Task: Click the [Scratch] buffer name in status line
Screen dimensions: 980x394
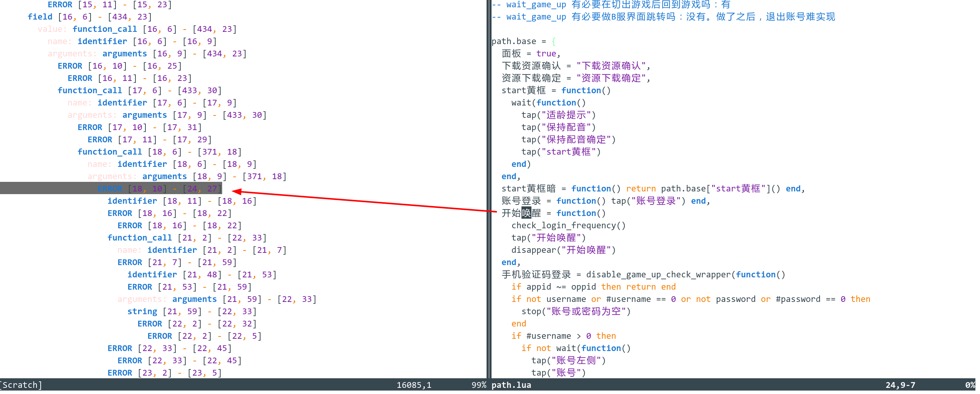Action: pos(21,385)
